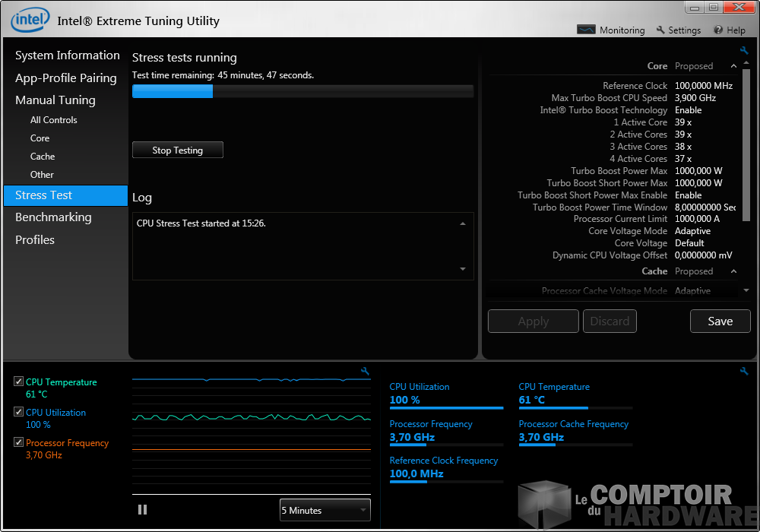
Task: Open the Benchmarking section
Action: (53, 217)
